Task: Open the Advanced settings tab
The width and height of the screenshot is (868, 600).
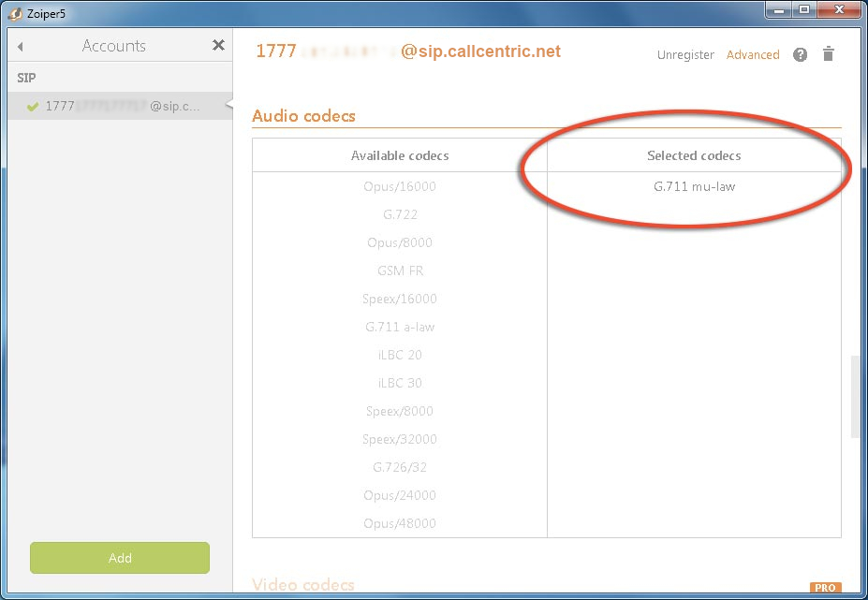Action: point(753,55)
